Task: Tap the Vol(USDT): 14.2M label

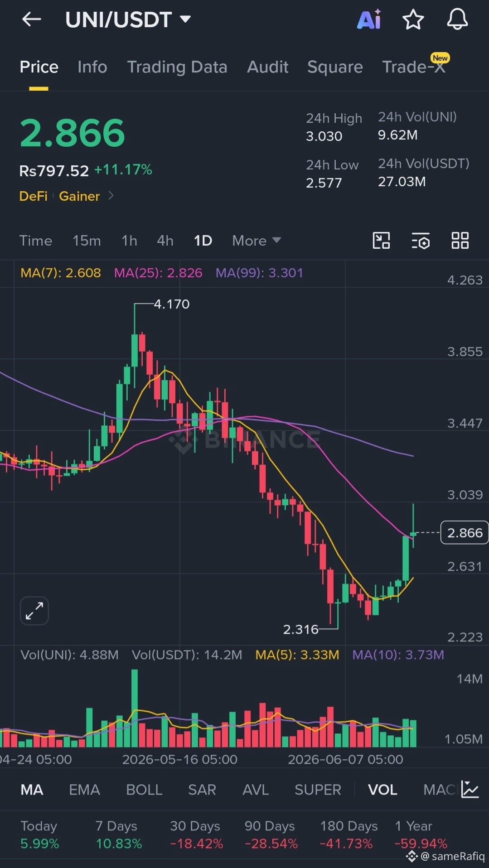Action: point(187,655)
